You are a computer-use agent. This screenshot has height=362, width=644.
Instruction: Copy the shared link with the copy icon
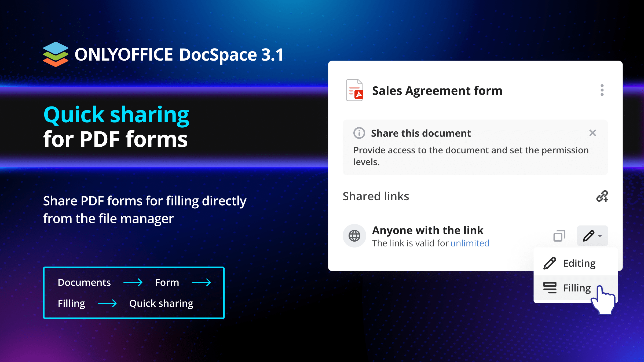(559, 236)
